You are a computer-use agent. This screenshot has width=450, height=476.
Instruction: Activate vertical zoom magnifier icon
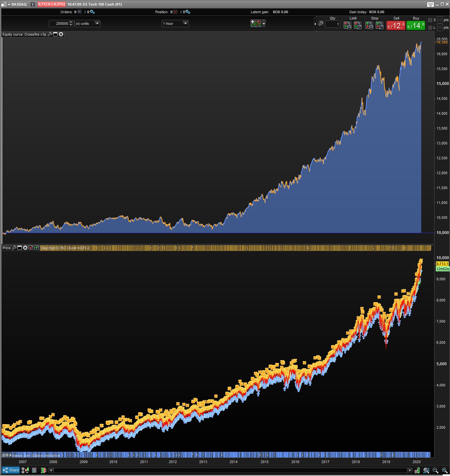[427, 470]
